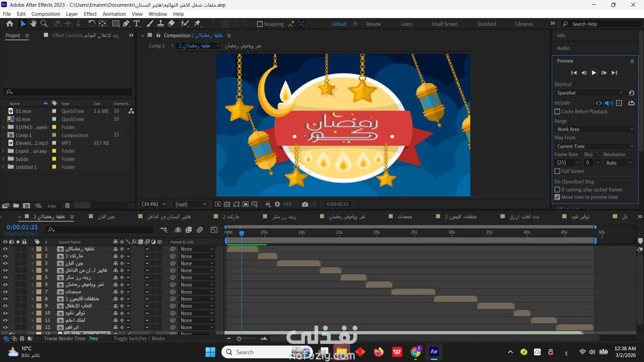Screen dimensions: 644x362
Task: Select the Pen tool
Action: [x=126, y=23]
